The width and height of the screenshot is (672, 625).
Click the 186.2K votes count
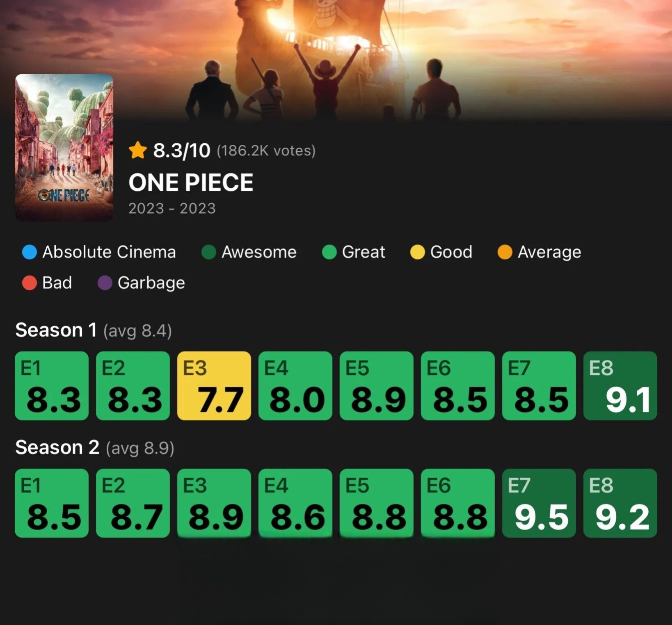click(266, 151)
